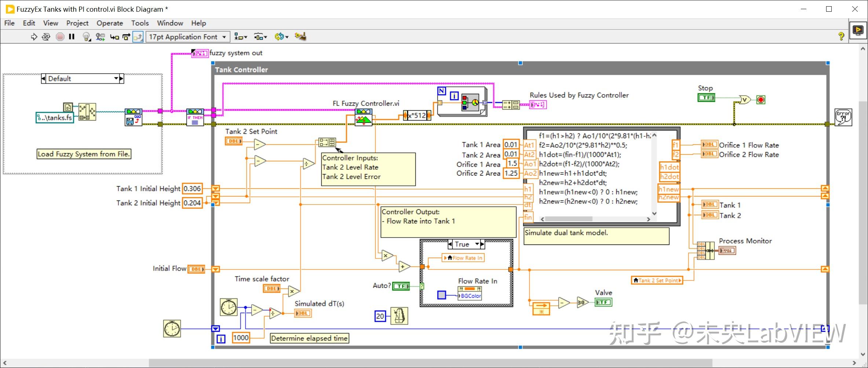Click the Clean Up Diagram button
Viewport: 868px width, 368px height.
tap(300, 36)
